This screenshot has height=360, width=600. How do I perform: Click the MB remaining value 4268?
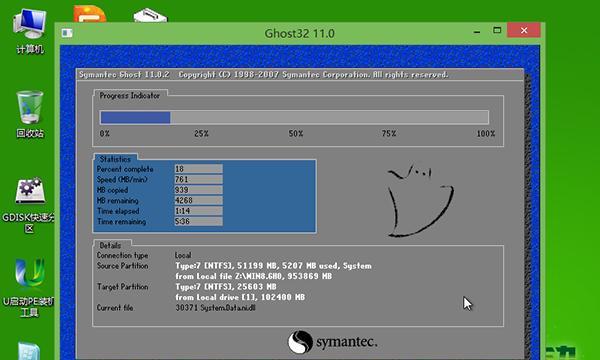(x=199, y=200)
